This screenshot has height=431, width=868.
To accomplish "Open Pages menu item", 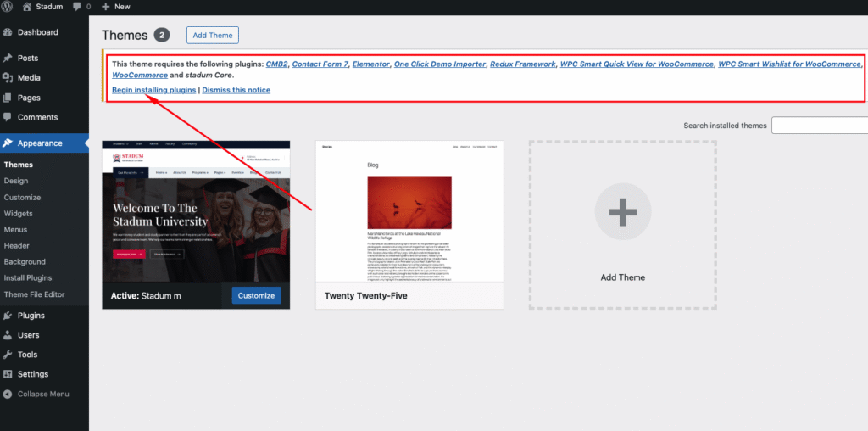I will pos(29,98).
